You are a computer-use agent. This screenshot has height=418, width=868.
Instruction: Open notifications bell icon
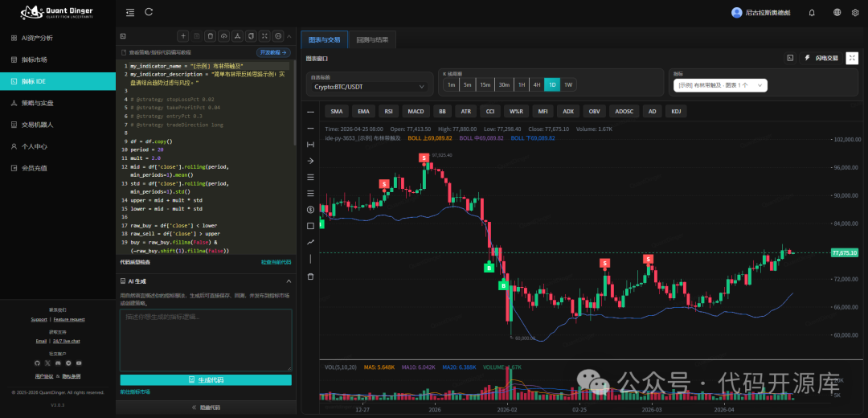[812, 12]
